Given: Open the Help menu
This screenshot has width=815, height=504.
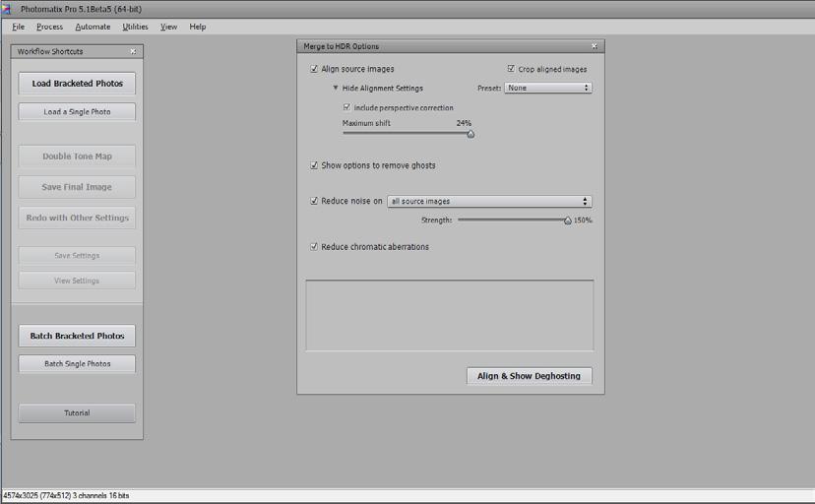Looking at the screenshot, I should click(198, 27).
